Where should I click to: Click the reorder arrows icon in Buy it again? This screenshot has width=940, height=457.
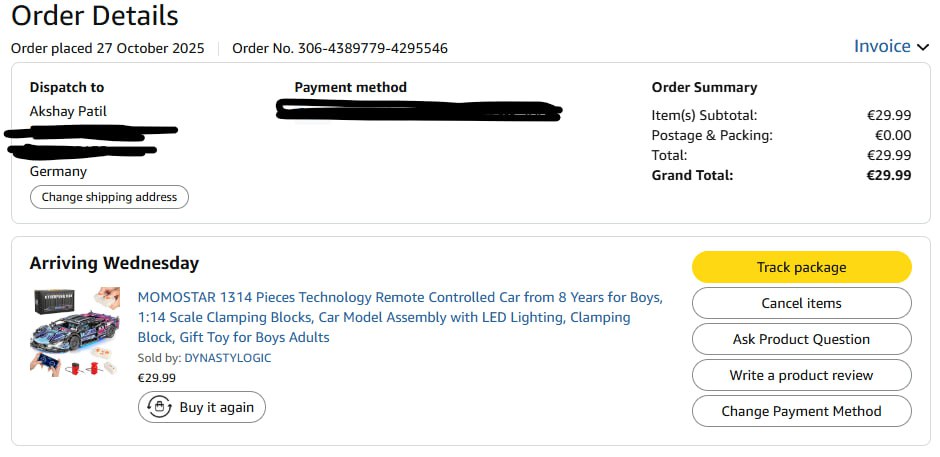click(x=159, y=407)
